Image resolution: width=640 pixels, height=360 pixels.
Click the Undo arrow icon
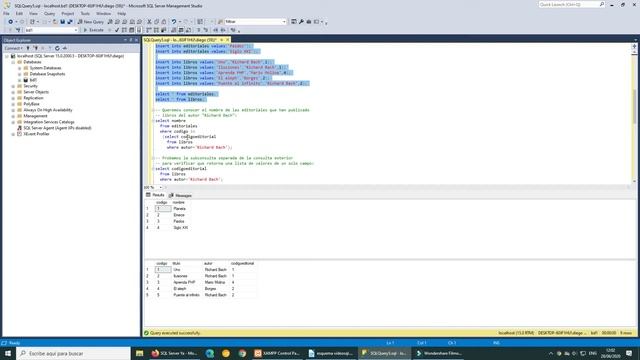pos(174,22)
